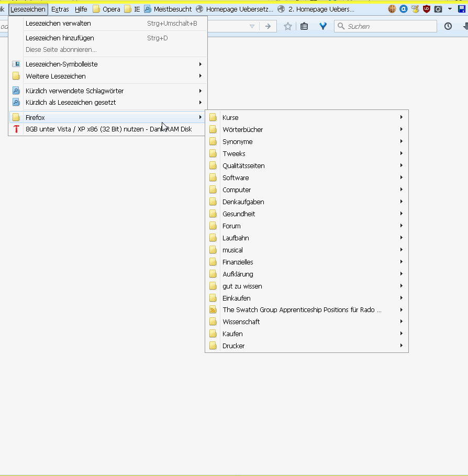Choose 'Lesezeichen hinzufügen' entry
Viewport: 468px width, 476px height.
click(108, 38)
